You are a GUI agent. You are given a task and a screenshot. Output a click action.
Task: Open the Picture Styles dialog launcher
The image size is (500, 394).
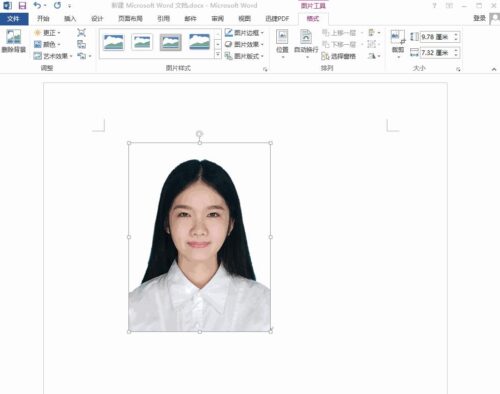265,69
